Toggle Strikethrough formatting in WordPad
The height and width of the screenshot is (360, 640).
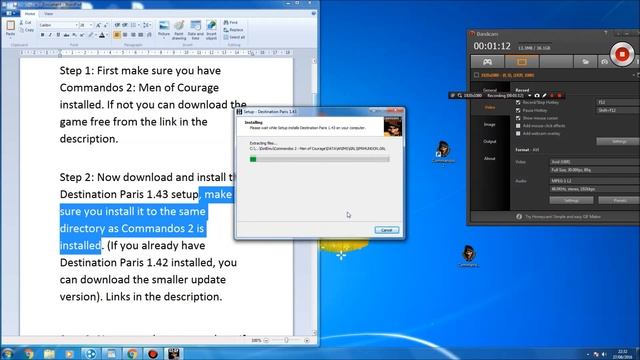[66, 35]
